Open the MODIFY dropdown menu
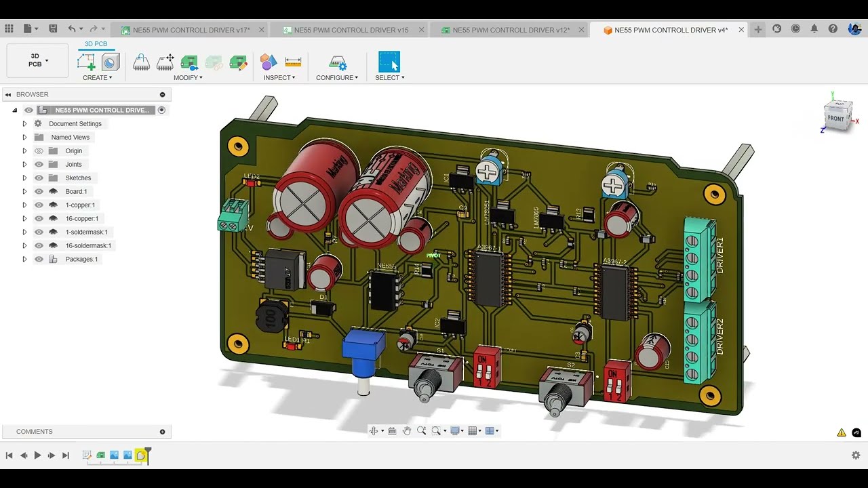The image size is (868, 488). coord(188,78)
